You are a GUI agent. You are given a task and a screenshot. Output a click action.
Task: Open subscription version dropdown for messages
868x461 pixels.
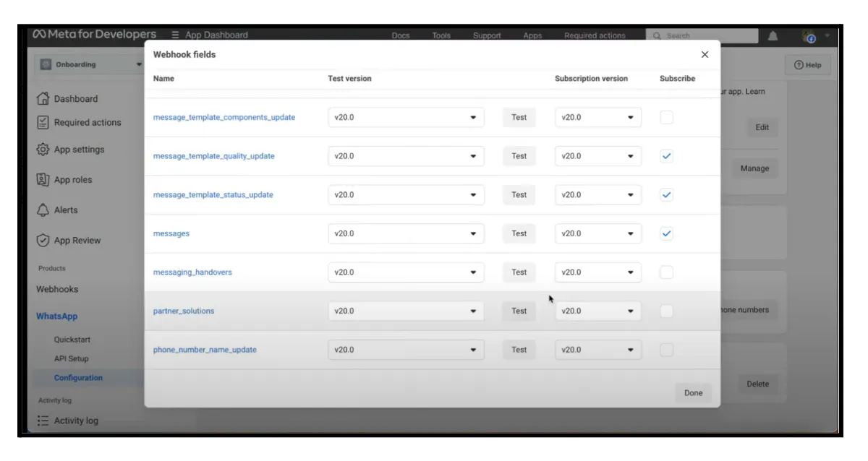click(x=597, y=233)
